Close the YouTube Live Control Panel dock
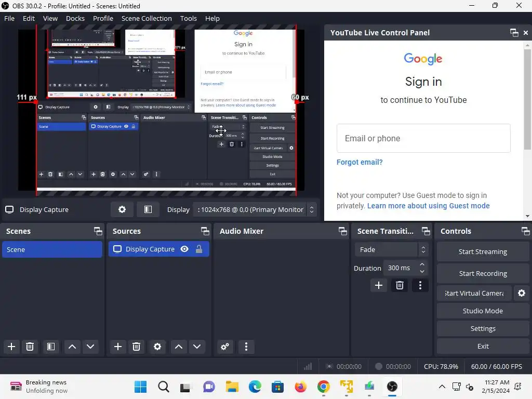Image resolution: width=532 pixels, height=399 pixels. coord(526,33)
